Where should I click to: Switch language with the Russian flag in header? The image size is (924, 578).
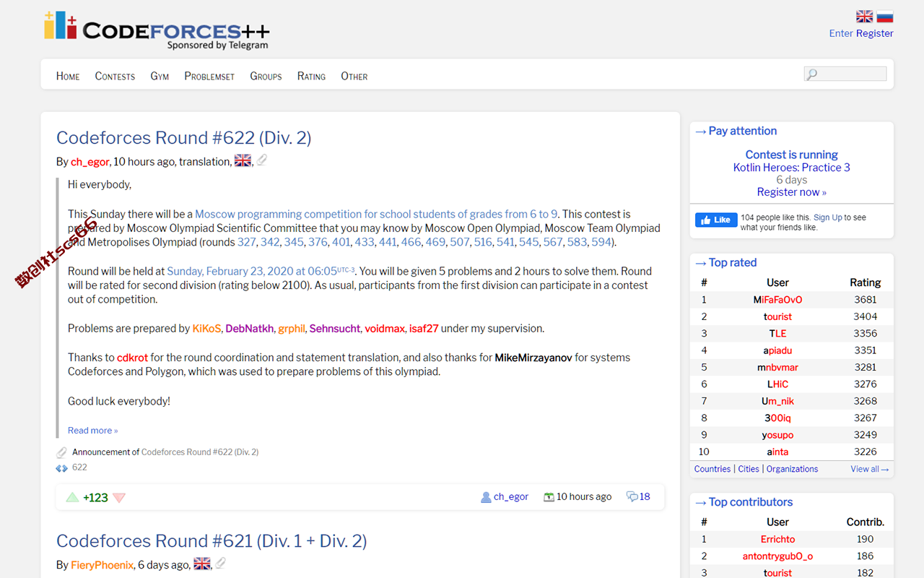(885, 17)
